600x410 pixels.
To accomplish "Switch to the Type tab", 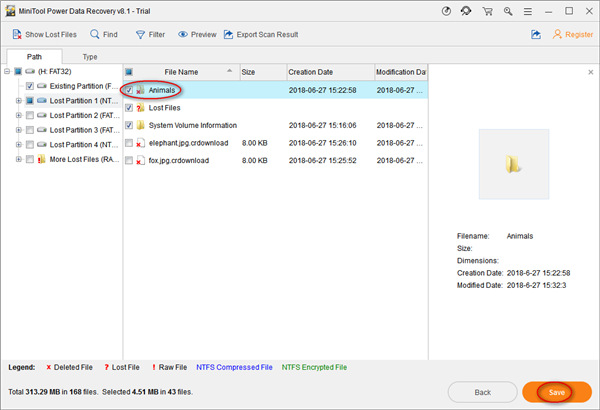I will (x=90, y=57).
